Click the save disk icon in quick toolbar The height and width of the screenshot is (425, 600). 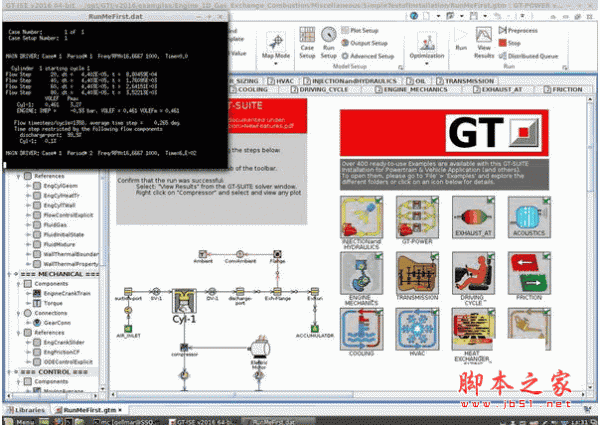[x=474, y=16]
